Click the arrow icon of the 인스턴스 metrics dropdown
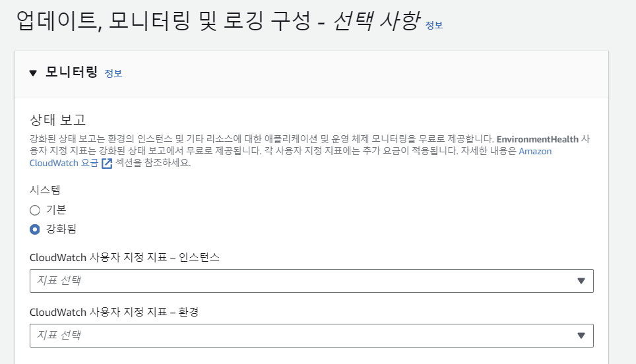This screenshot has width=636, height=364. click(581, 281)
